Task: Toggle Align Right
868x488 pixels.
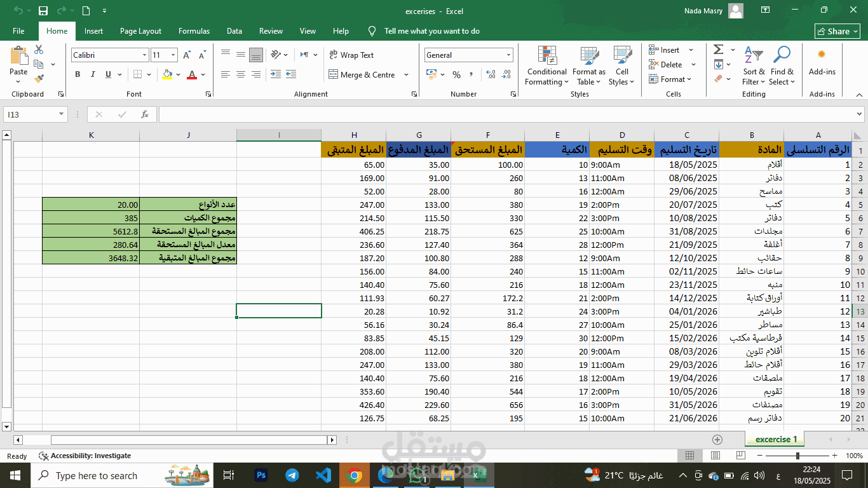Action: point(255,75)
